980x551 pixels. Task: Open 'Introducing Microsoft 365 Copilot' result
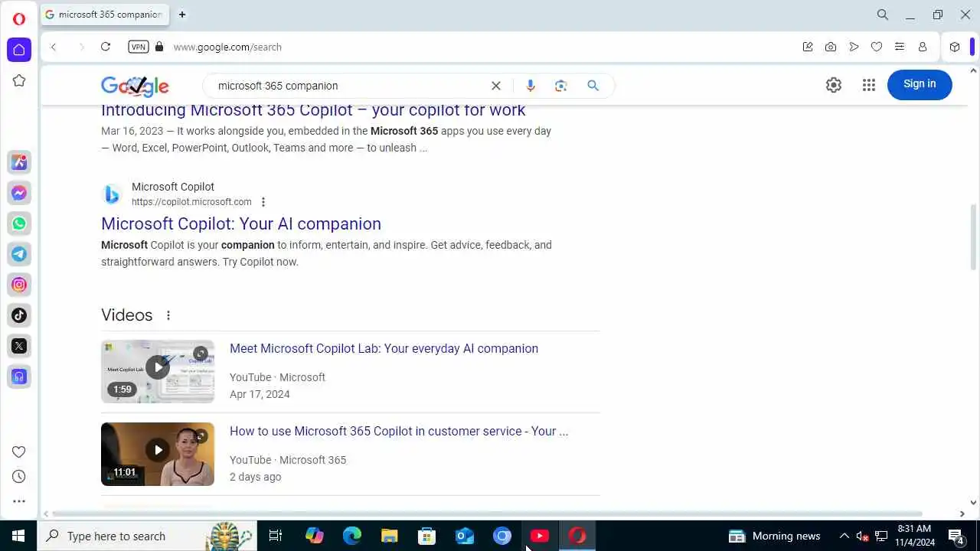(x=313, y=109)
